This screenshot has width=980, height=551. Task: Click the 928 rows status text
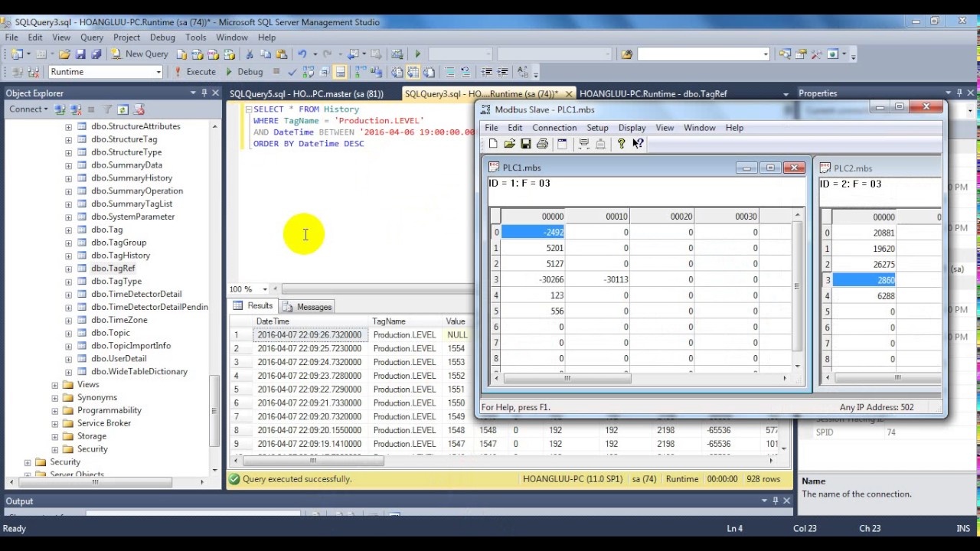coord(763,479)
